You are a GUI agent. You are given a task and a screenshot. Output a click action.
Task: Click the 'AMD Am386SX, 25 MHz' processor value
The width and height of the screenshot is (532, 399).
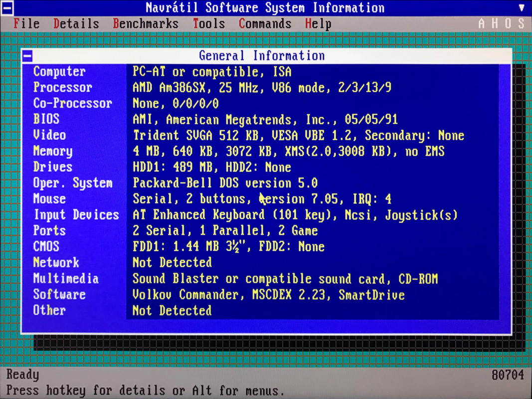(262, 88)
